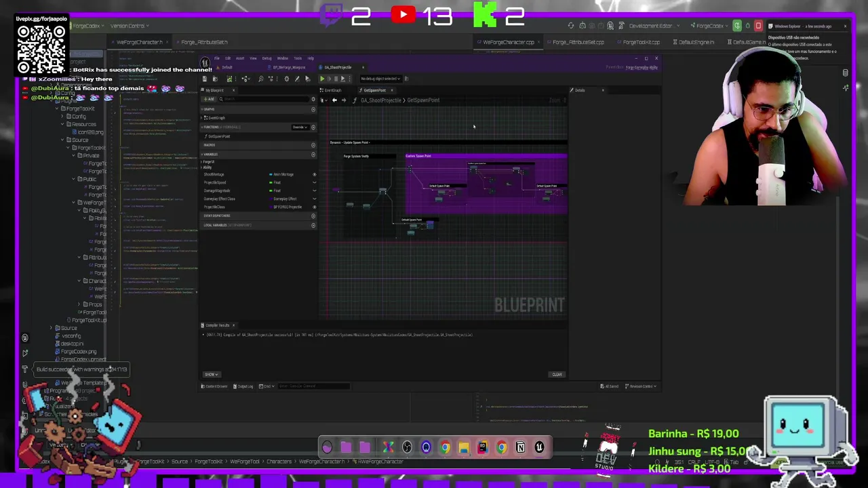Click the Unreal Engine logo in editor
Image resolution: width=868 pixels, height=488 pixels.
click(205, 62)
